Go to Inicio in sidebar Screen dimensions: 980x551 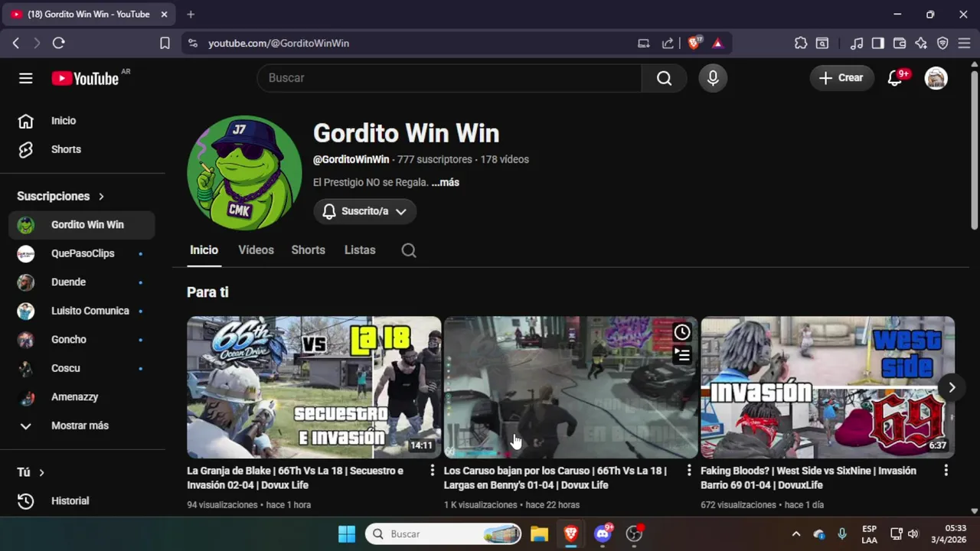click(82, 121)
